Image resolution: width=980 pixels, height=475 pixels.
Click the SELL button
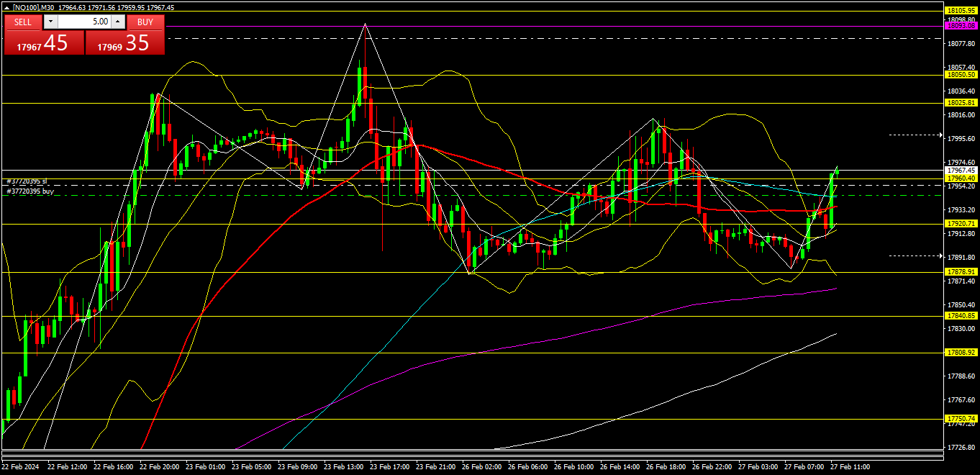[x=23, y=22]
